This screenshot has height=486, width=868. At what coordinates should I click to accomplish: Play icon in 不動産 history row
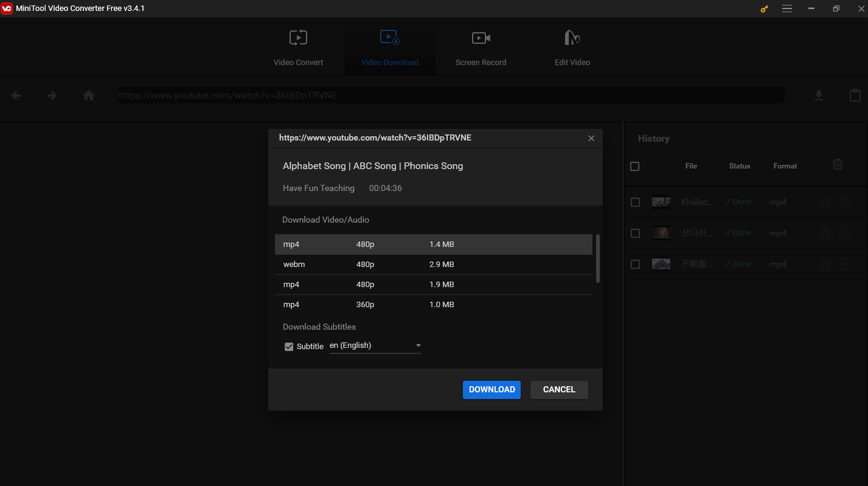(844, 264)
